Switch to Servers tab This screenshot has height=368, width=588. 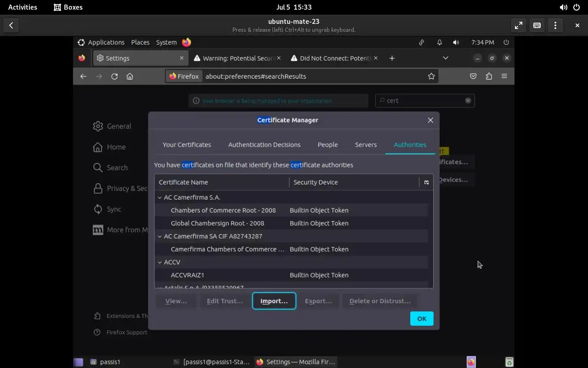pos(366,144)
